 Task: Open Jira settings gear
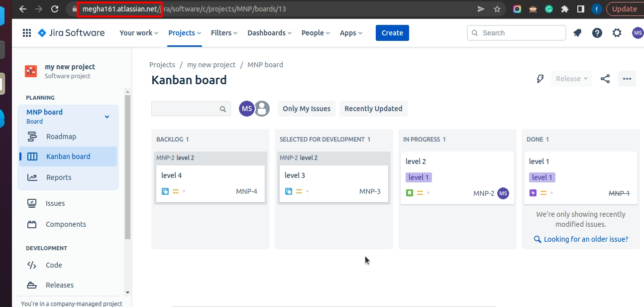pos(617,33)
